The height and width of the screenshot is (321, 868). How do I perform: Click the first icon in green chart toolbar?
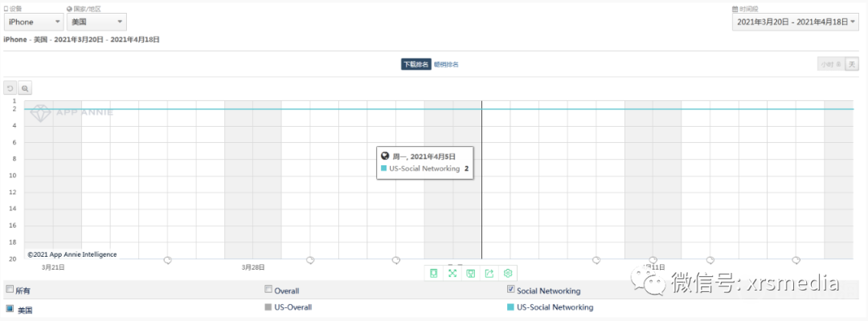click(x=434, y=274)
